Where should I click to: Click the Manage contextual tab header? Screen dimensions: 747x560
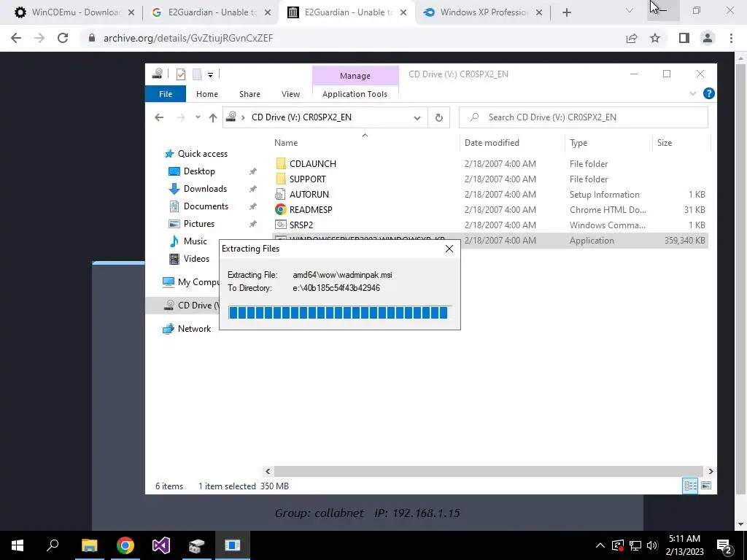click(x=355, y=76)
